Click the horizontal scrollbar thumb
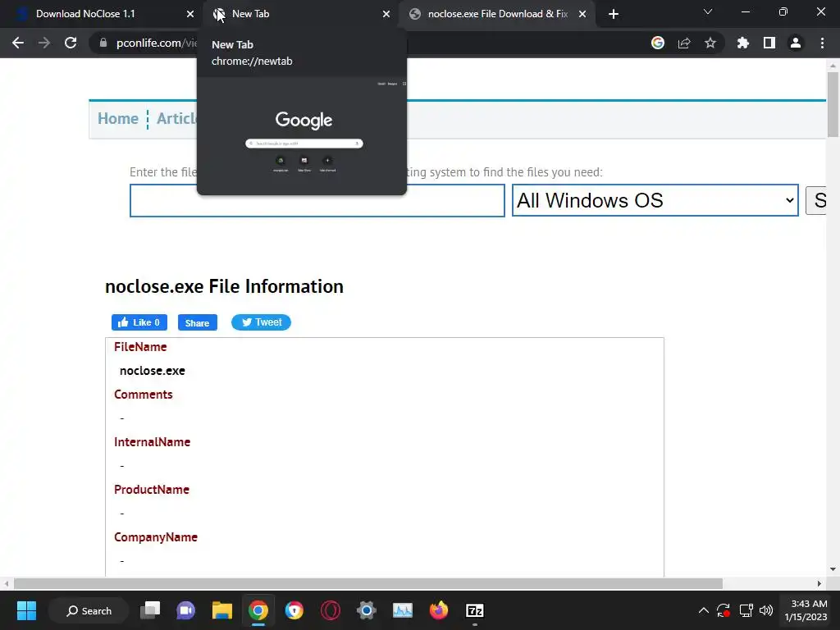The image size is (840, 630). (368, 583)
